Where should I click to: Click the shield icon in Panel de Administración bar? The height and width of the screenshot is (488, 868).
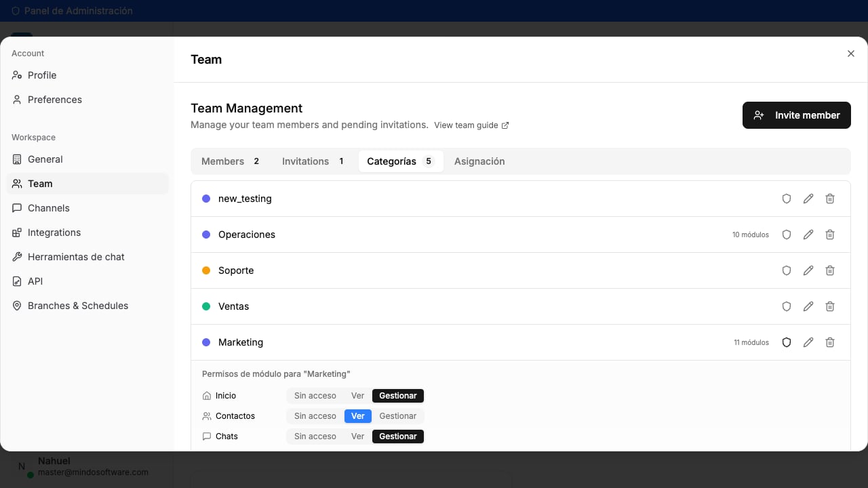click(16, 11)
